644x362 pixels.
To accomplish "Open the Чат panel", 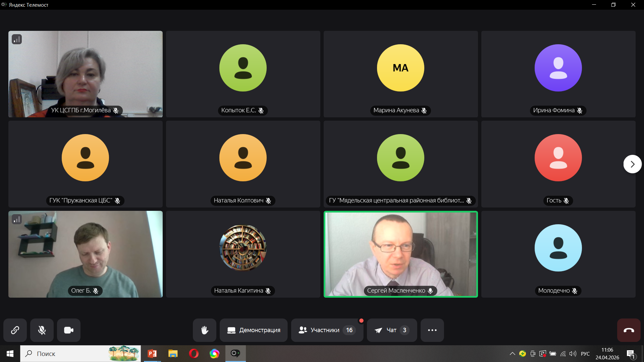I will [392, 330].
